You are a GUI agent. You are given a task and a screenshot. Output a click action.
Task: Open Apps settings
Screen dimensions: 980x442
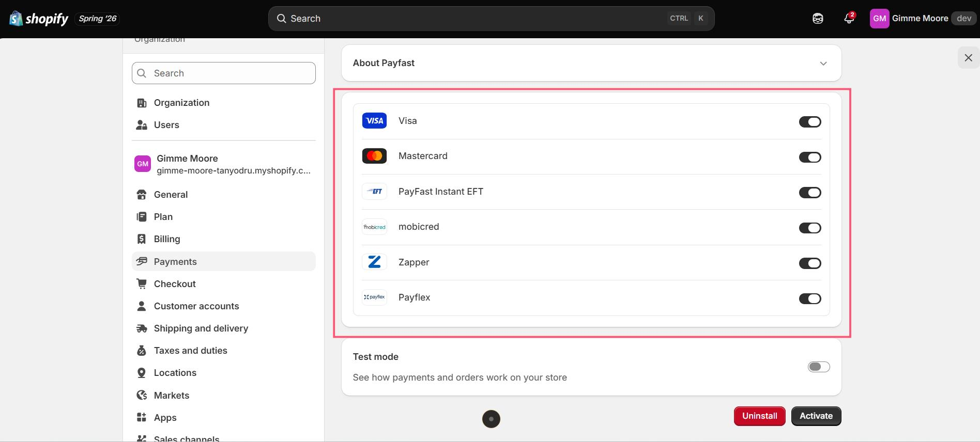tap(224, 418)
